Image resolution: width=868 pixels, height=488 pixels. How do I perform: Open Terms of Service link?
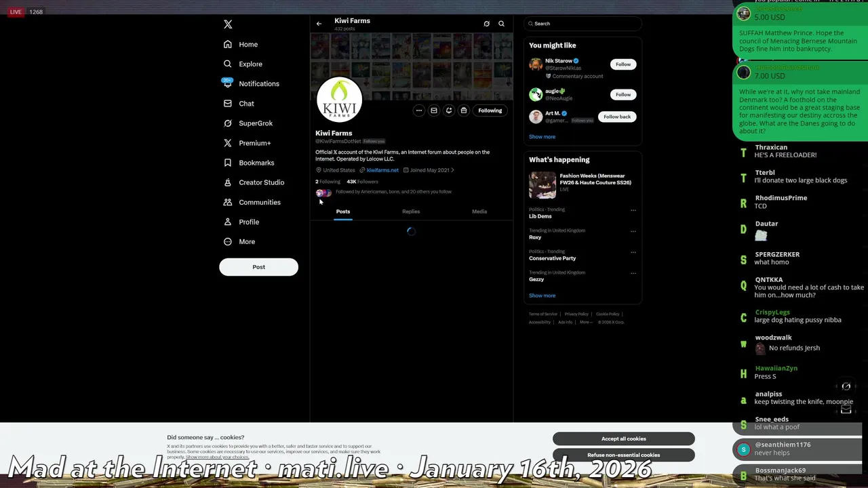[543, 314]
